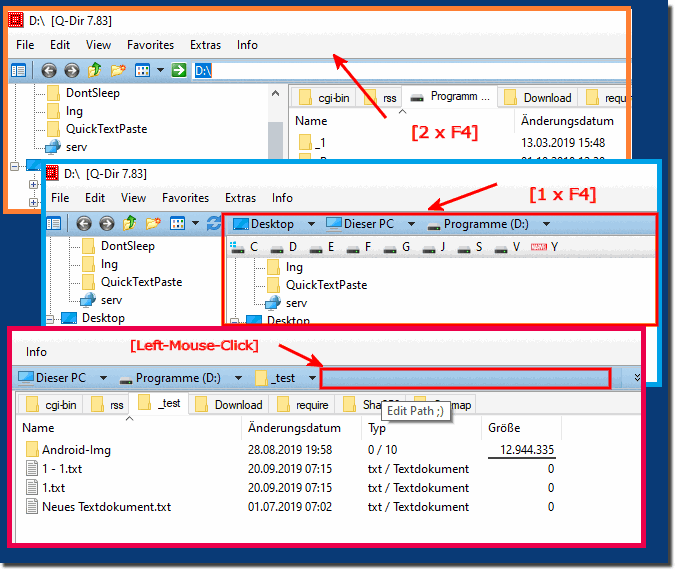This screenshot has width=675, height=570.
Task: Toggle tree view icon in top window toolbar
Action: (19, 70)
